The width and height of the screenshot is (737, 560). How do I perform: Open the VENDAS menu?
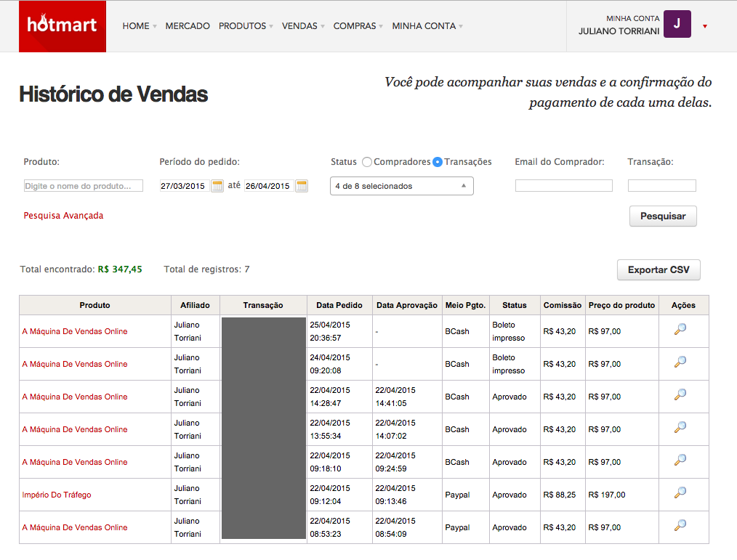[303, 26]
